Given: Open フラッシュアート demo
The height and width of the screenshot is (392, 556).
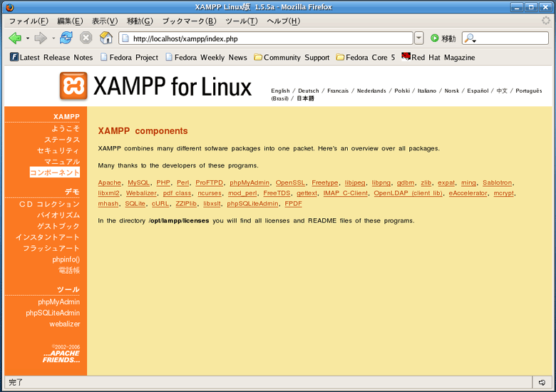Looking at the screenshot, I should (51, 248).
